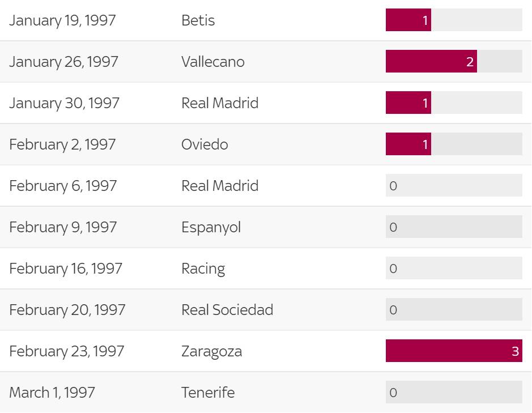Click the red goal bar for Betis
The height and width of the screenshot is (413, 532).
tap(408, 20)
